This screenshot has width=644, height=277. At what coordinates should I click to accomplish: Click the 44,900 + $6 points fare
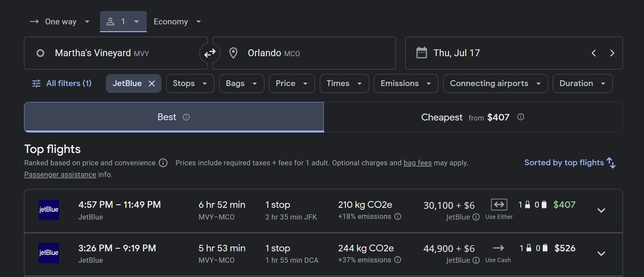(x=449, y=249)
